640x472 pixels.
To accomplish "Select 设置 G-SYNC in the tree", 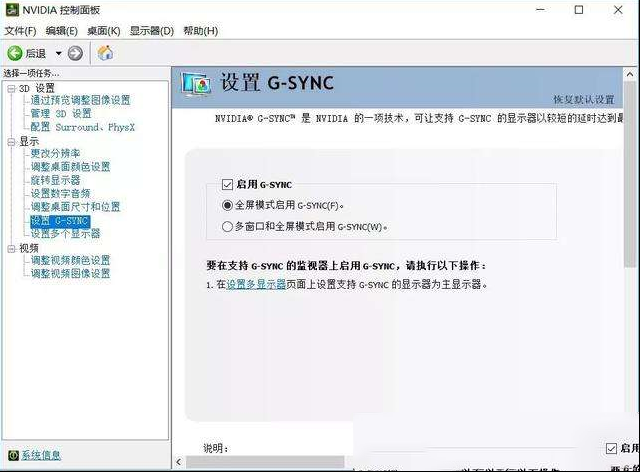I will (60, 221).
